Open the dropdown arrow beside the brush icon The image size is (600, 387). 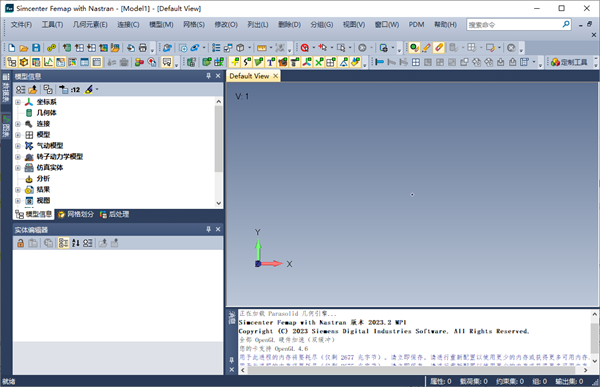tap(97, 90)
